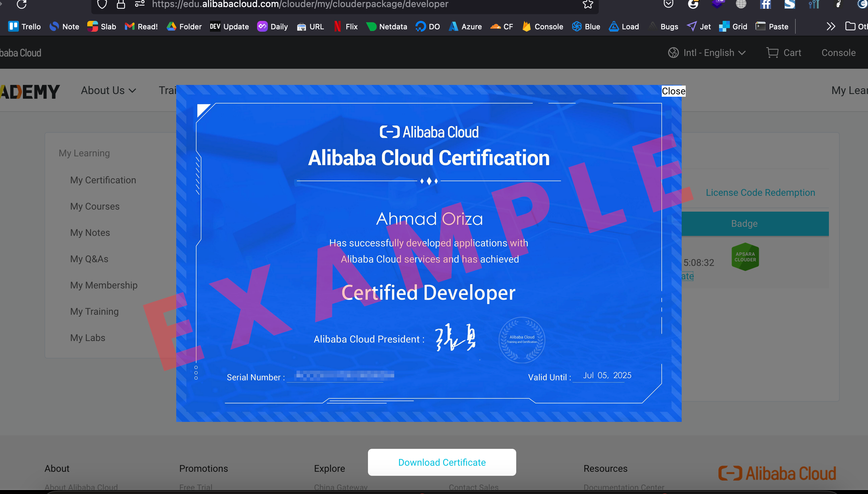Click the Pocket save icon
The height and width of the screenshot is (494, 868).
click(x=668, y=4)
